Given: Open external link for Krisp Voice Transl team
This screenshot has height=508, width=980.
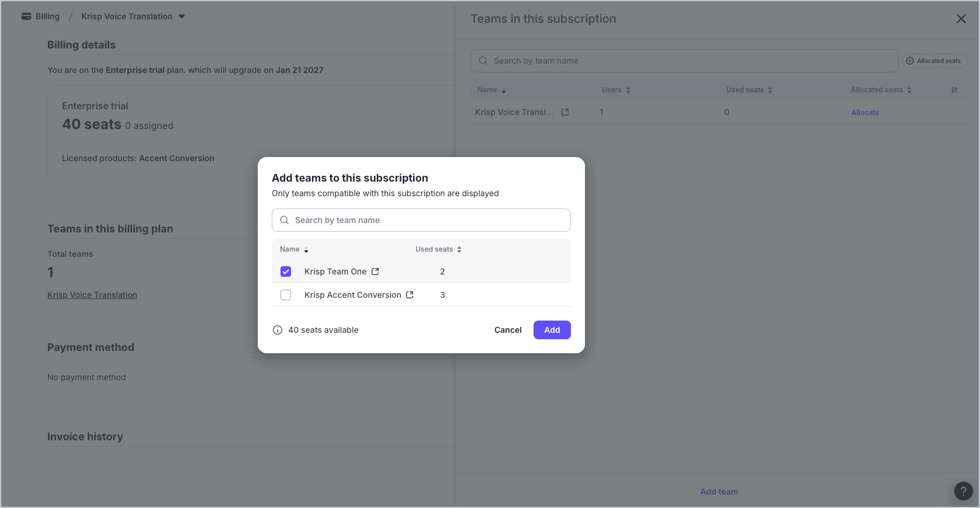Looking at the screenshot, I should tap(565, 112).
